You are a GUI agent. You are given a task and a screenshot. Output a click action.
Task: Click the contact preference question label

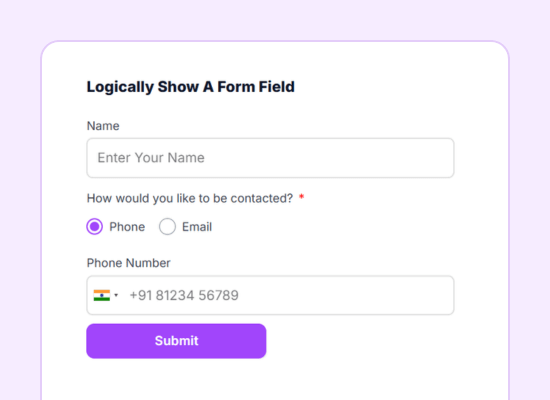[x=190, y=199]
